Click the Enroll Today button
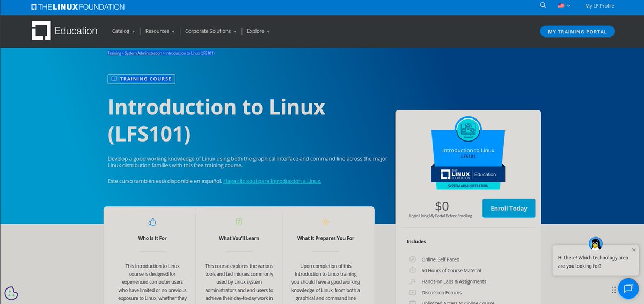644x304 pixels. (509, 208)
